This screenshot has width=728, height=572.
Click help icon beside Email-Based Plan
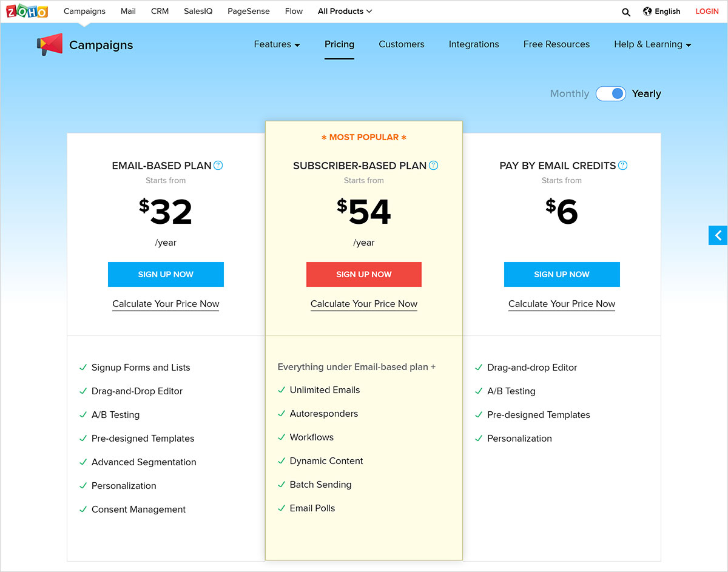pos(218,166)
